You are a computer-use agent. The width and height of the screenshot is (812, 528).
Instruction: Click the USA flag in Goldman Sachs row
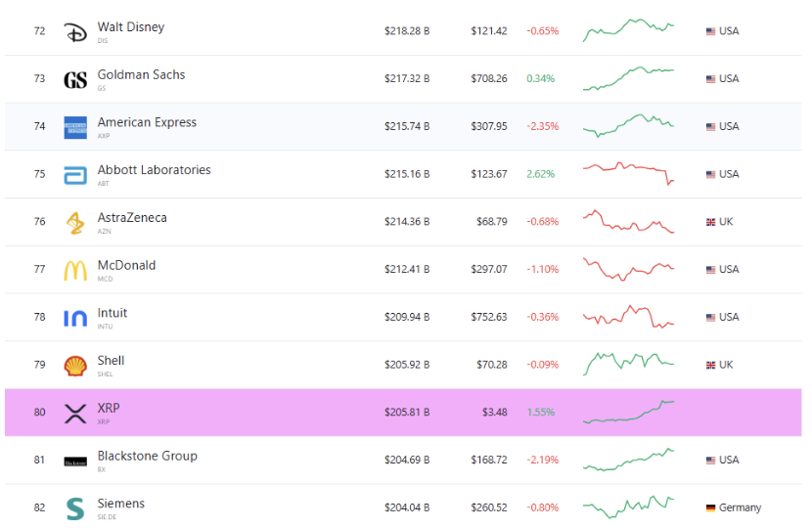click(x=710, y=79)
